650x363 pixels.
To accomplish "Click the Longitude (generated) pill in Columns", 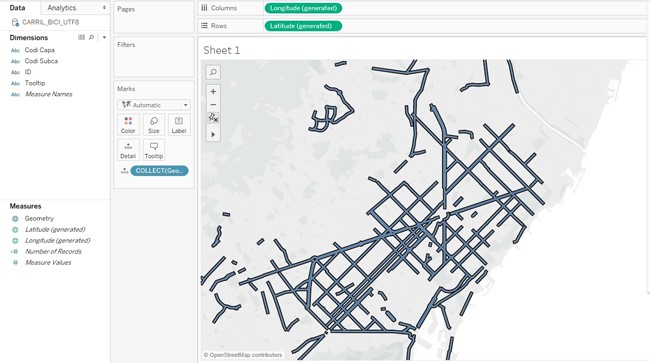I will pyautogui.click(x=303, y=8).
